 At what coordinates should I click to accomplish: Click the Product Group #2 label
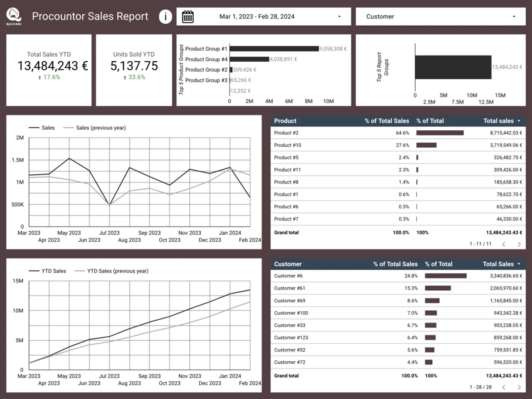click(x=206, y=70)
